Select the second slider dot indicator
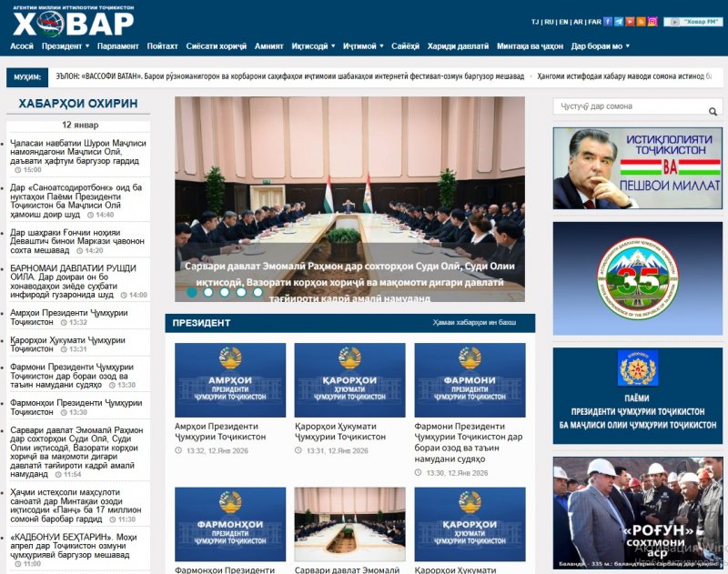Screen dimensions: 728x574 pyautogui.click(x=208, y=292)
